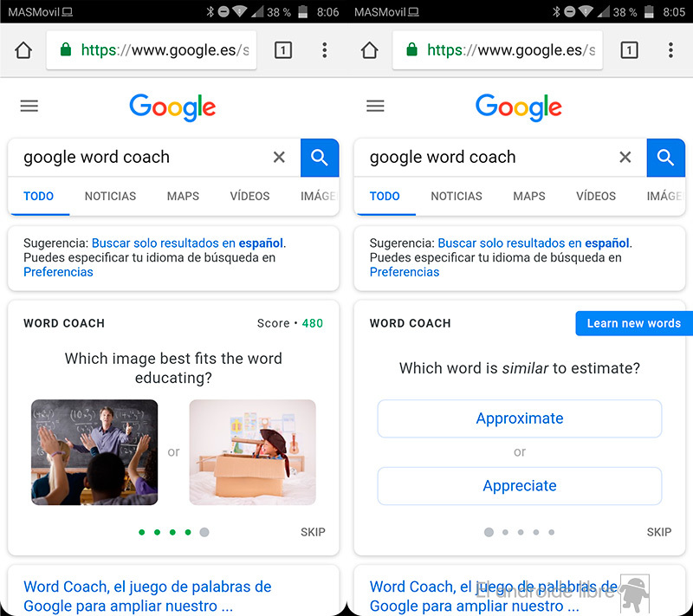Select the classroom teacher image
The image size is (693, 616).
pos(94,451)
